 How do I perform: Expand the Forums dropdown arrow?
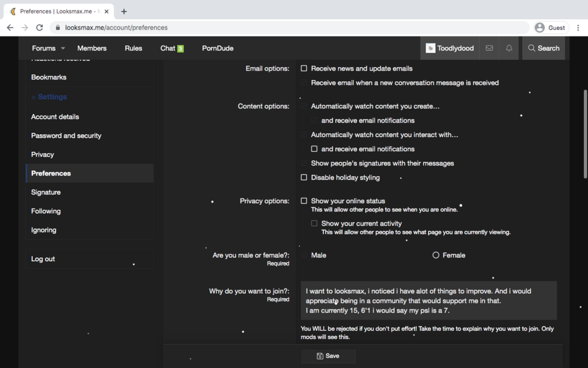tap(63, 48)
